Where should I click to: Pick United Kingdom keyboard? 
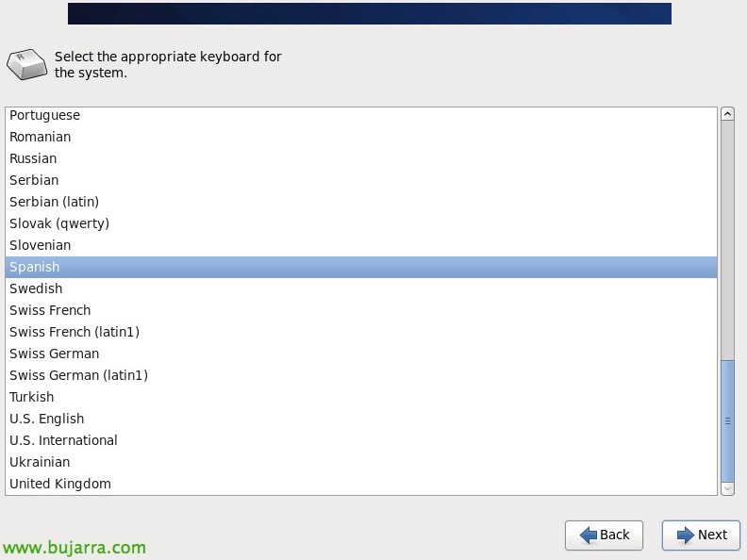(x=361, y=484)
